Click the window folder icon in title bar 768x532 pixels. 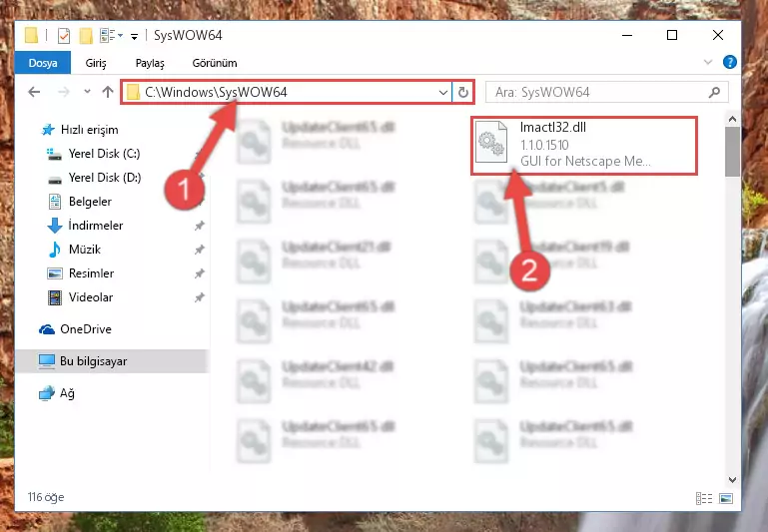coord(31,35)
